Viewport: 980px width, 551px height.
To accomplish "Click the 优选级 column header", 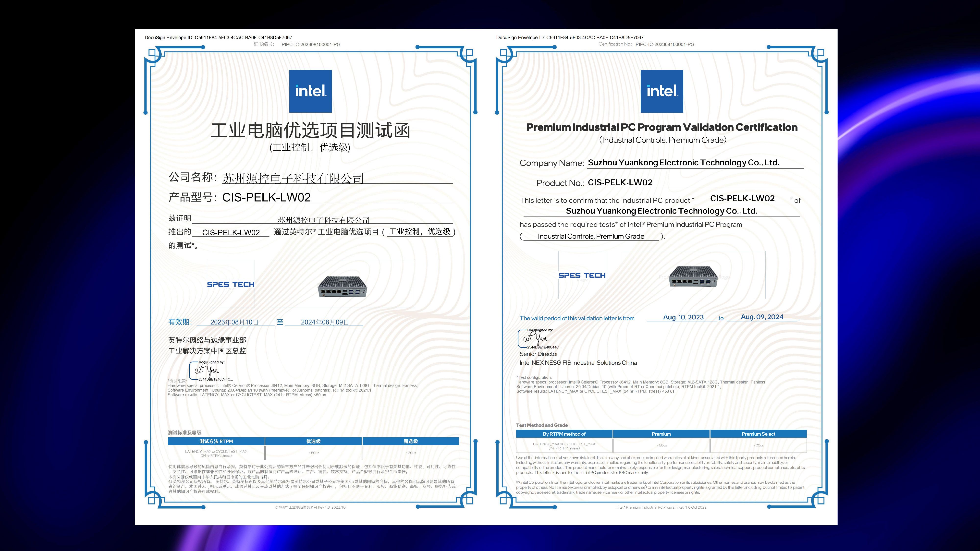I will tap(314, 442).
